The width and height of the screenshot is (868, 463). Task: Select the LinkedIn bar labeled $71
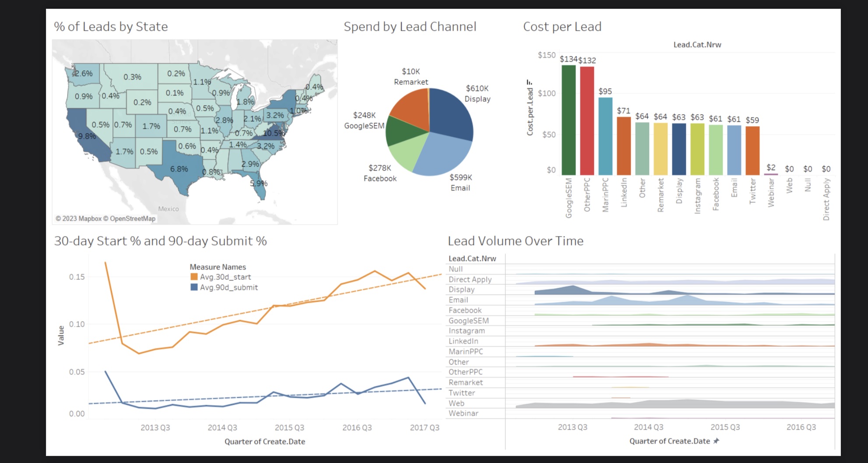point(624,146)
